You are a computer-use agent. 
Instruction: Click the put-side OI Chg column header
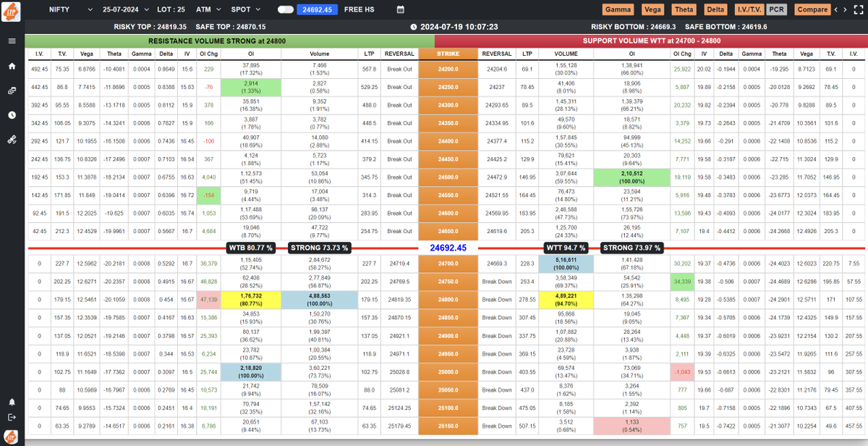tap(681, 54)
